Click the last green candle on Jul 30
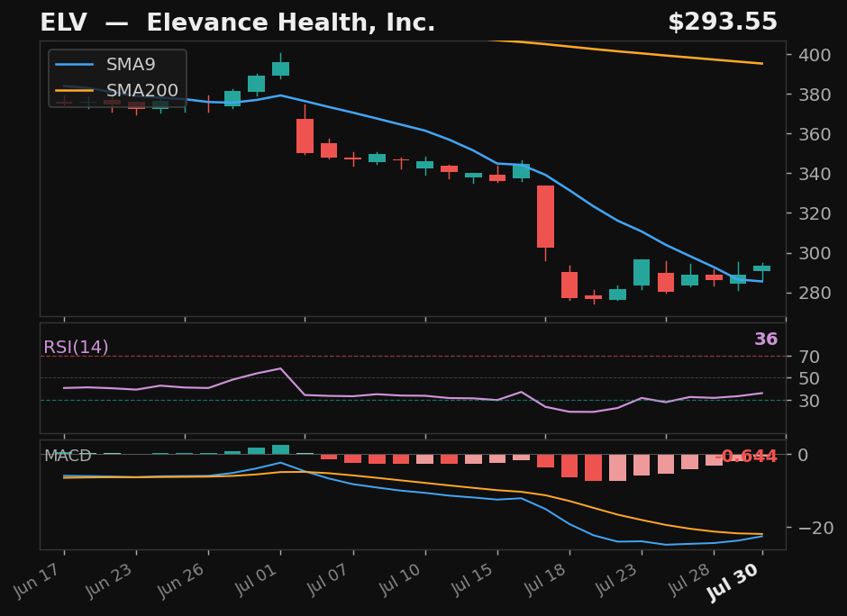Image resolution: width=847 pixels, height=616 pixels. [x=762, y=268]
